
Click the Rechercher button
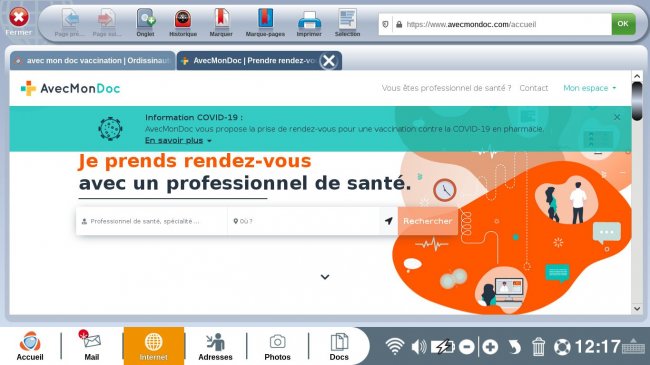427,221
